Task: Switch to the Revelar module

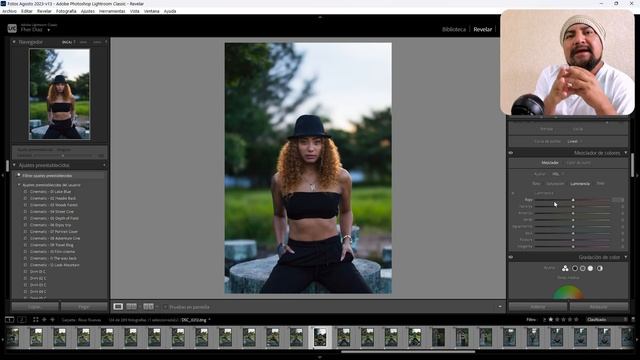Action: pyautogui.click(x=482, y=29)
